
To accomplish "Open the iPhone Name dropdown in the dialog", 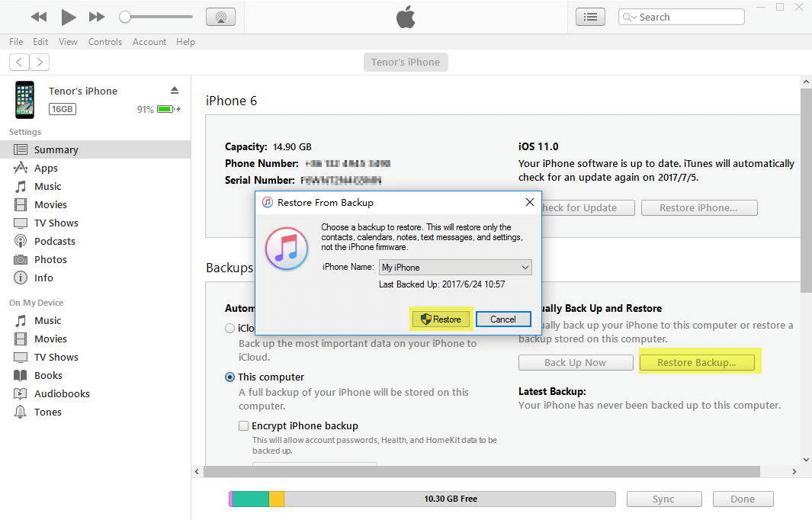I will tap(524, 267).
